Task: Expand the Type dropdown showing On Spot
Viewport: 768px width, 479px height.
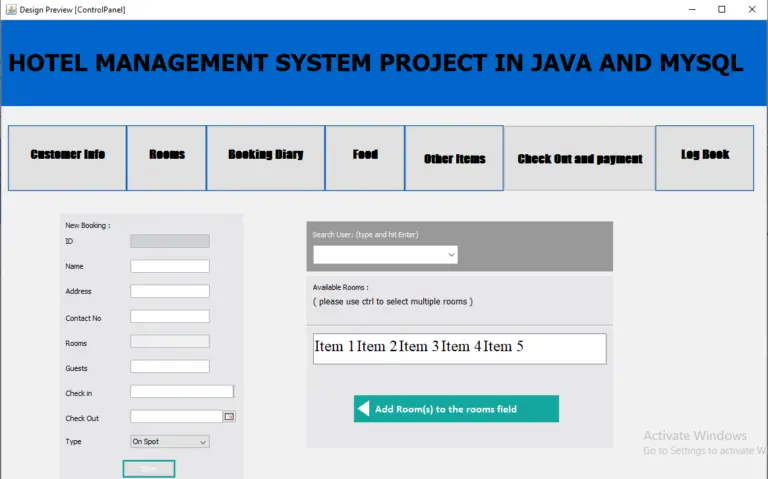Action: [x=169, y=441]
